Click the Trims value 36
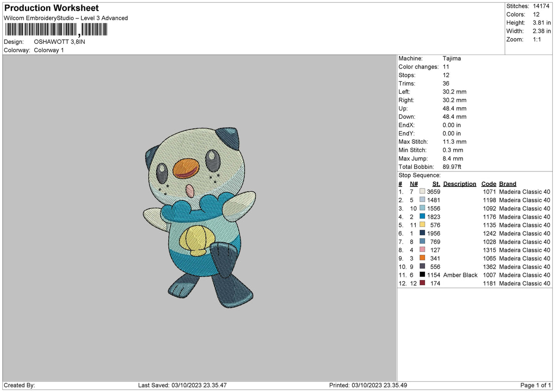555x392 pixels. (x=446, y=83)
